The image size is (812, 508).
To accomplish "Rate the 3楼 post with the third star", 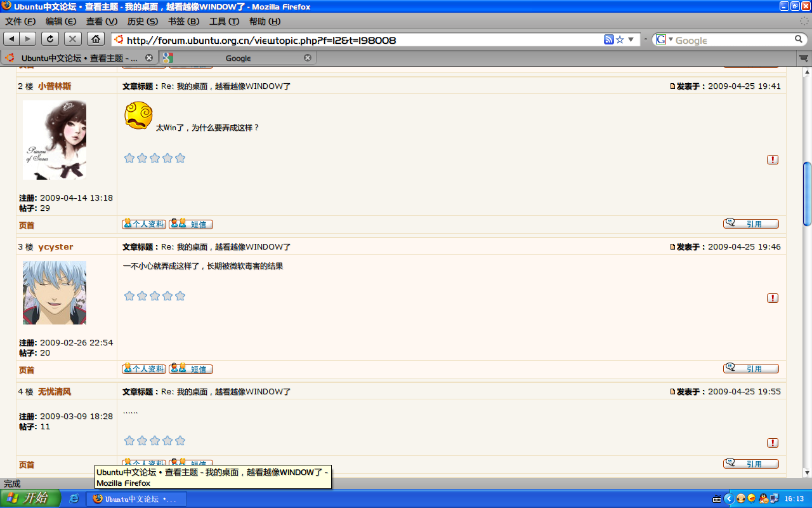I will [155, 296].
